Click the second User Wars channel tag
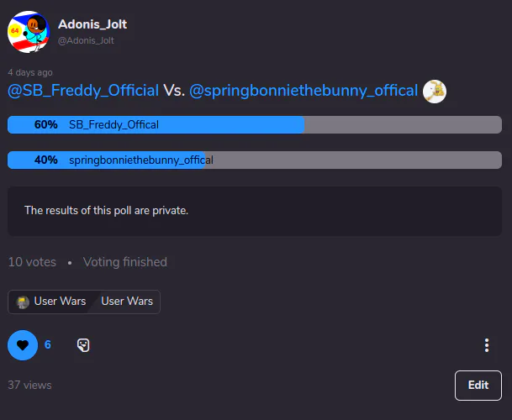The image size is (512, 420). tap(127, 302)
